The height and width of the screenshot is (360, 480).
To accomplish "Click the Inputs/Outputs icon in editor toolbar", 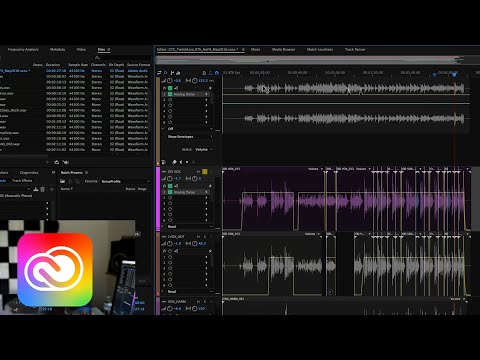I will tap(159, 73).
